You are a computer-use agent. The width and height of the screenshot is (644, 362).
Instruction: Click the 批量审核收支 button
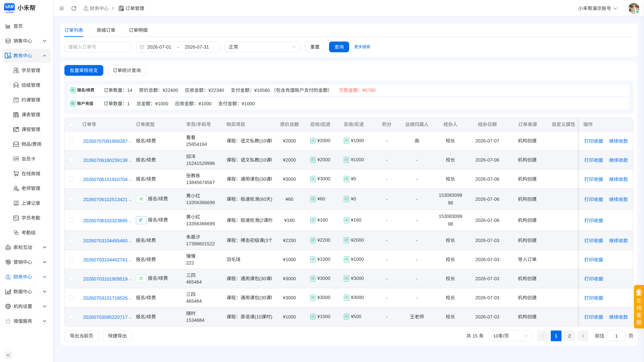pyautogui.click(x=84, y=70)
